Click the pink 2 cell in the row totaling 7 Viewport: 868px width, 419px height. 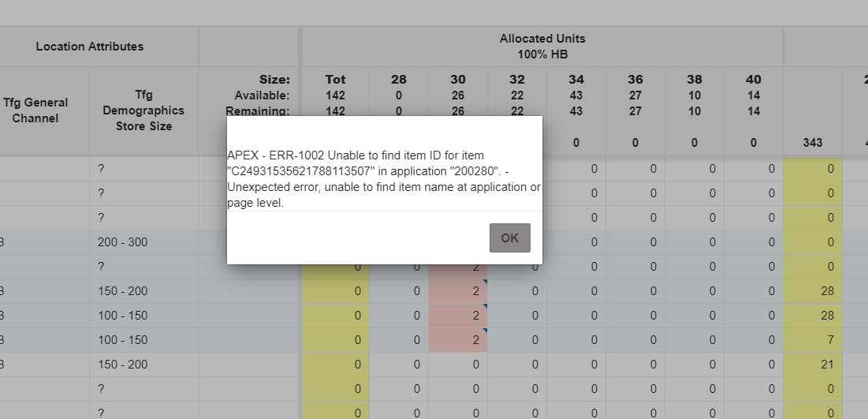tap(458, 340)
